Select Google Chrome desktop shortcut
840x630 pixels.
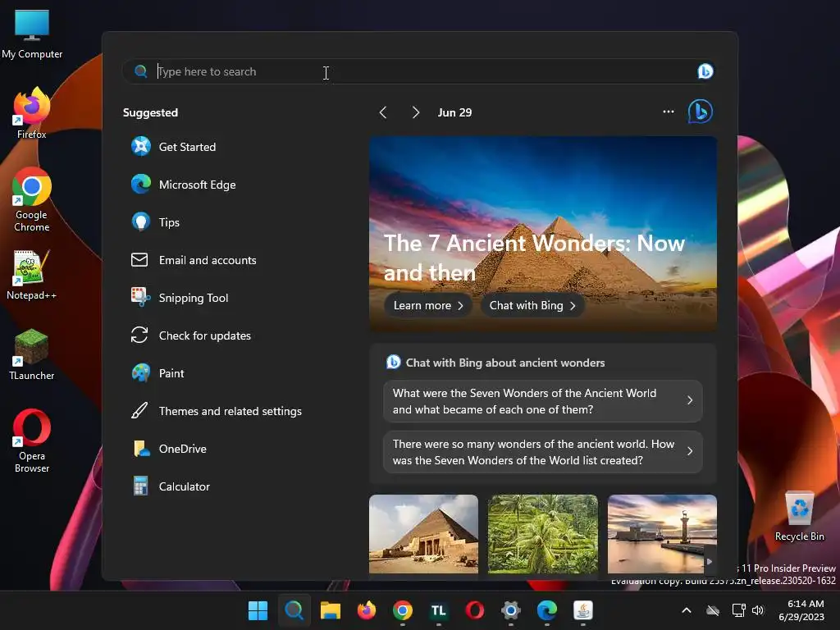click(x=32, y=199)
